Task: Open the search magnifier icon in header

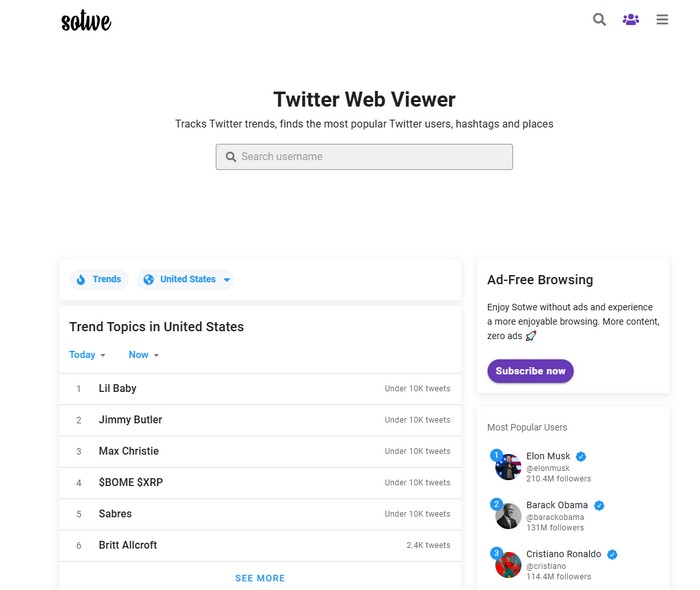Action: pyautogui.click(x=599, y=20)
